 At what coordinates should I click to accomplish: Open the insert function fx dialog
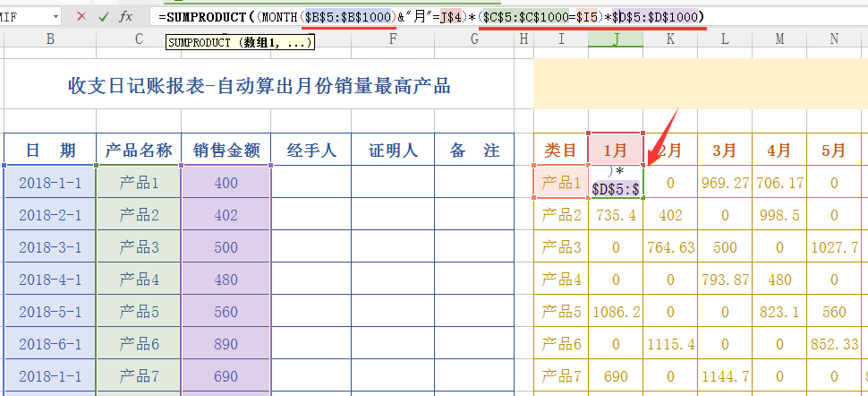[x=126, y=17]
